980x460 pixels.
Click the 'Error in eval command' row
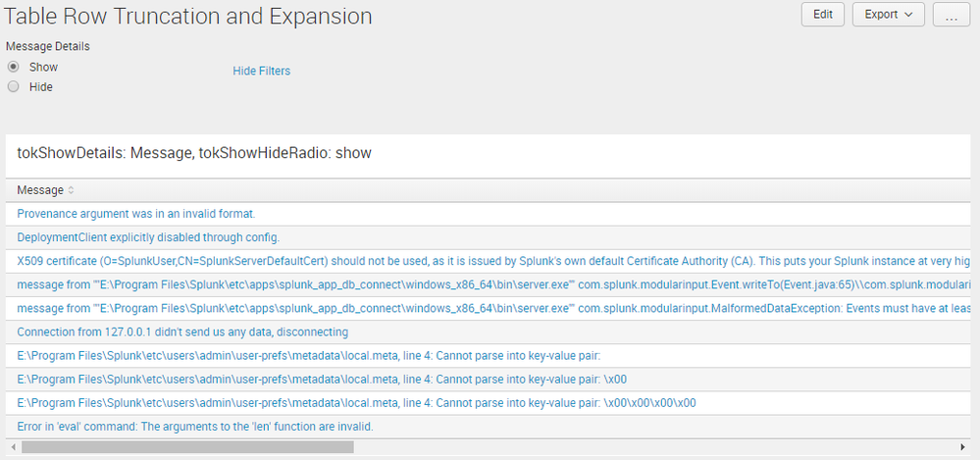pyautogui.click(x=195, y=427)
